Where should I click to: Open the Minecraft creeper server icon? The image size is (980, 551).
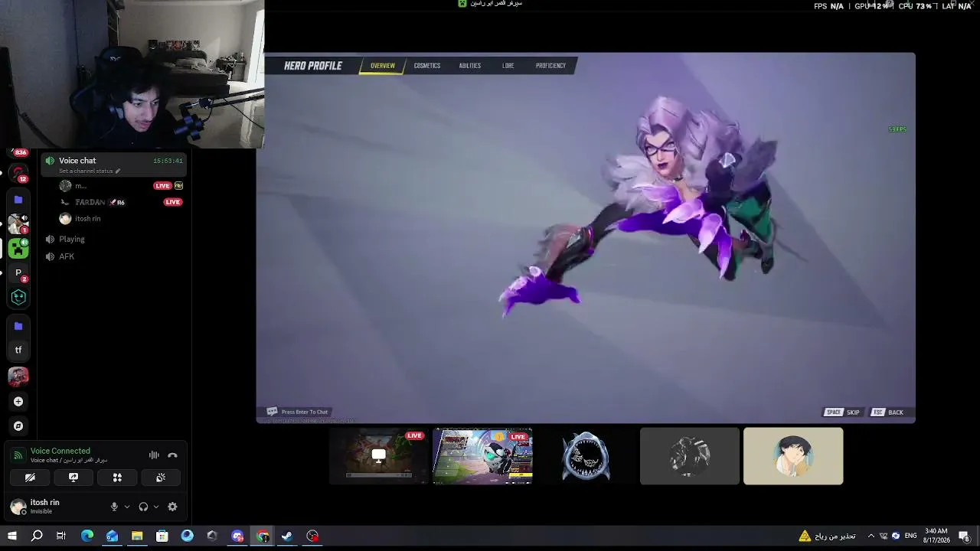click(x=18, y=248)
